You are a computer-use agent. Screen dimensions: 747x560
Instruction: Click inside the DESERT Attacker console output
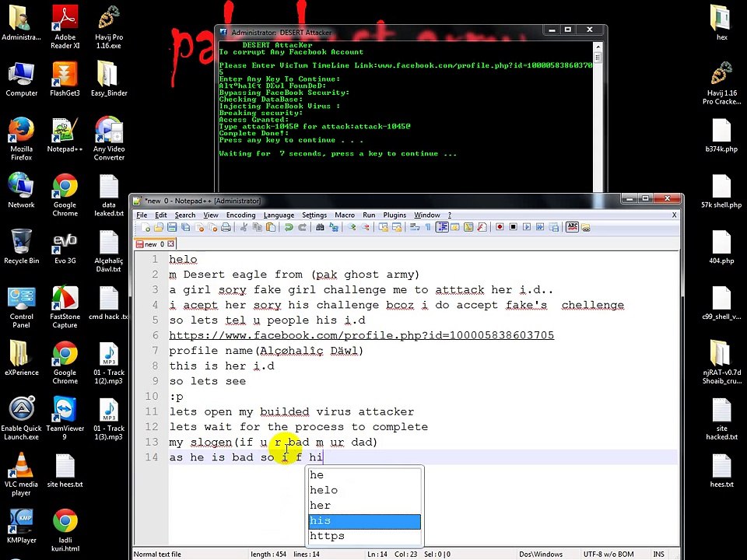(x=405, y=117)
